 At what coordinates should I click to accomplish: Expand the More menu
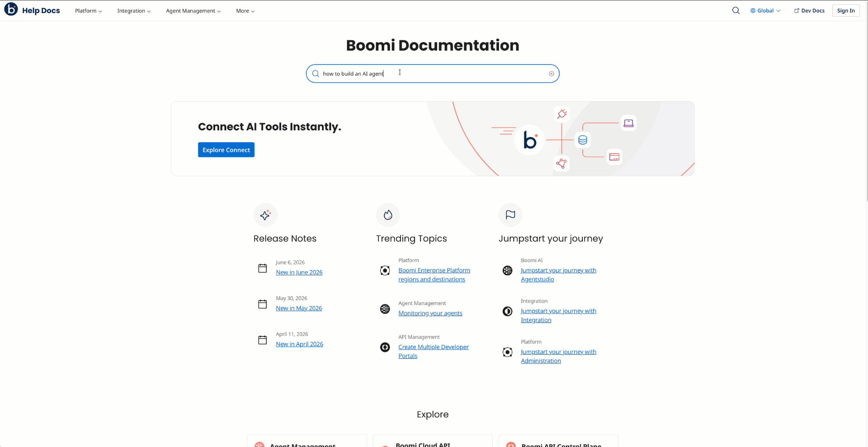coord(245,11)
